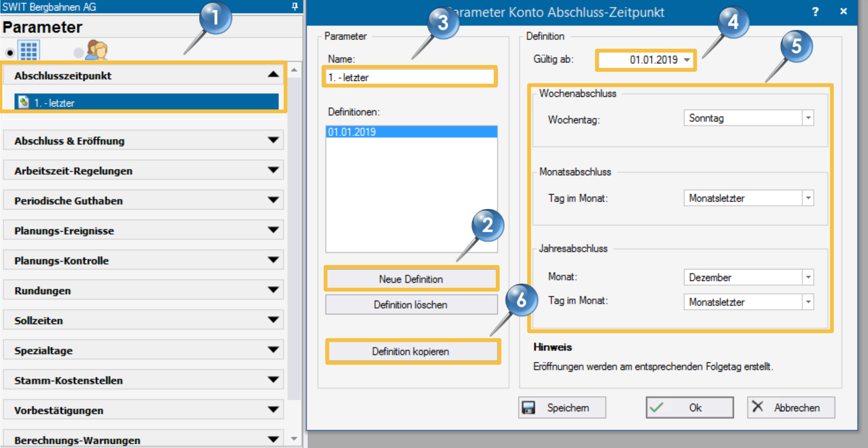The image size is (868, 448).
Task: Click the pin icon in SWIT panel header
Action: (295, 6)
